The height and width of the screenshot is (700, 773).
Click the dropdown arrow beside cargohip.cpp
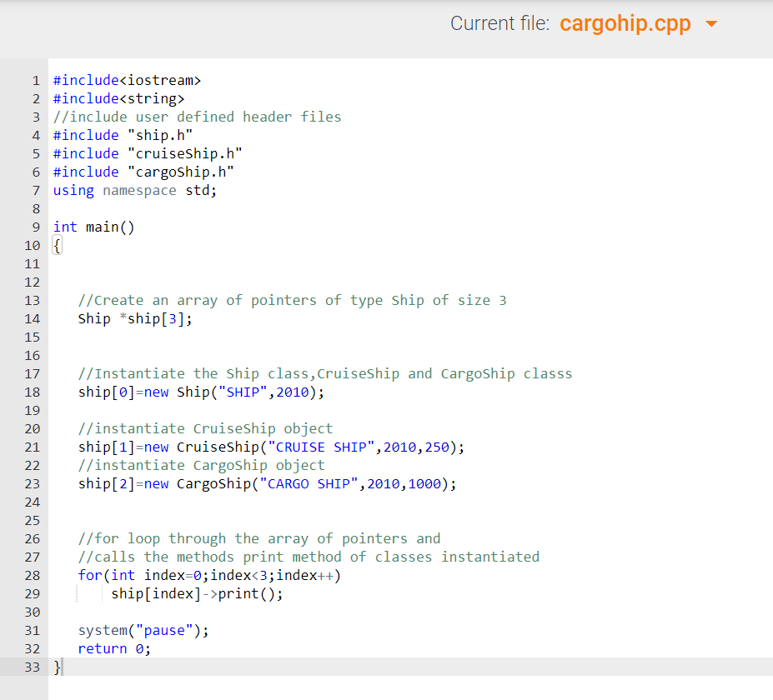click(711, 23)
